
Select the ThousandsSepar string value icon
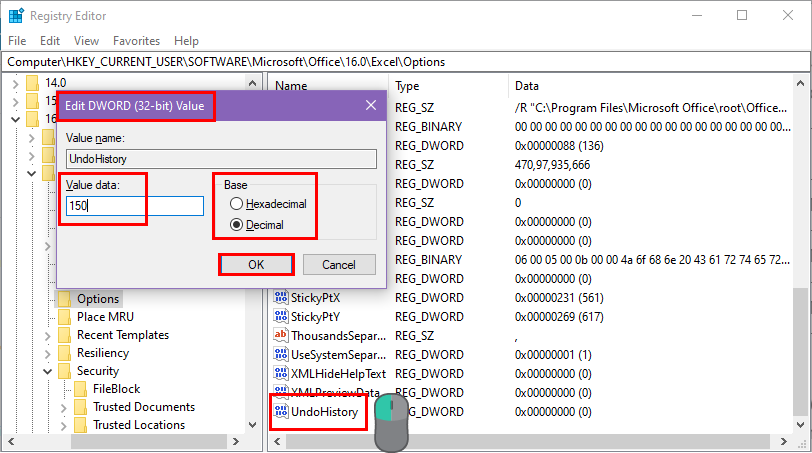pyautogui.click(x=281, y=335)
